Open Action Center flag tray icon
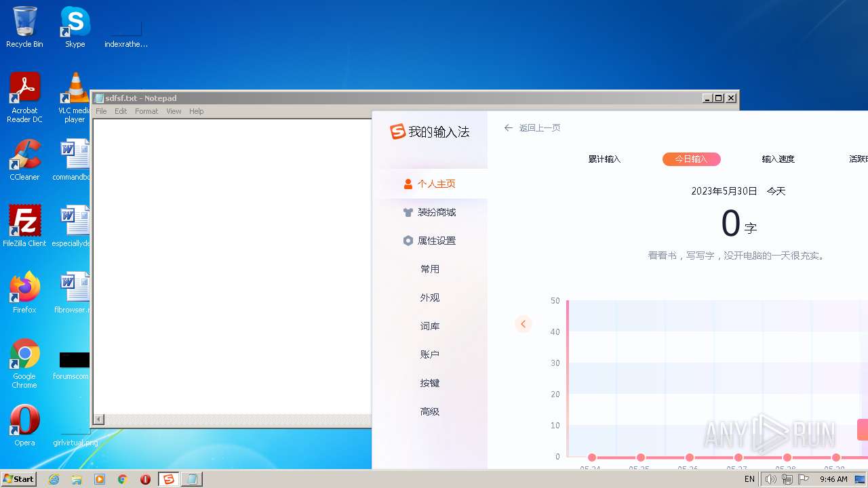Screen dimensions: 868x488 804,479
